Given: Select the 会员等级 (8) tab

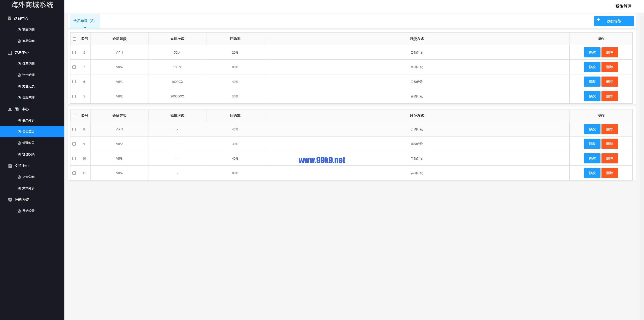Looking at the screenshot, I should click(x=85, y=21).
